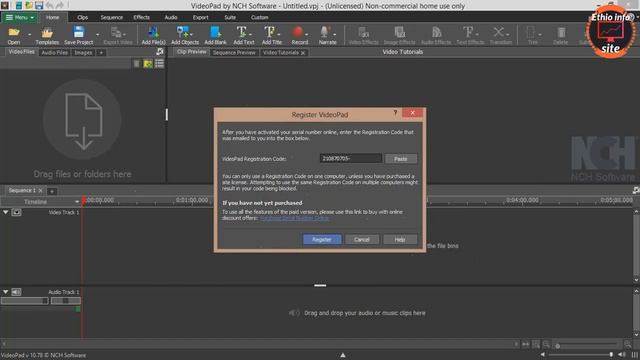Add media with Add File(s)
This screenshot has width=640, height=360.
153,35
